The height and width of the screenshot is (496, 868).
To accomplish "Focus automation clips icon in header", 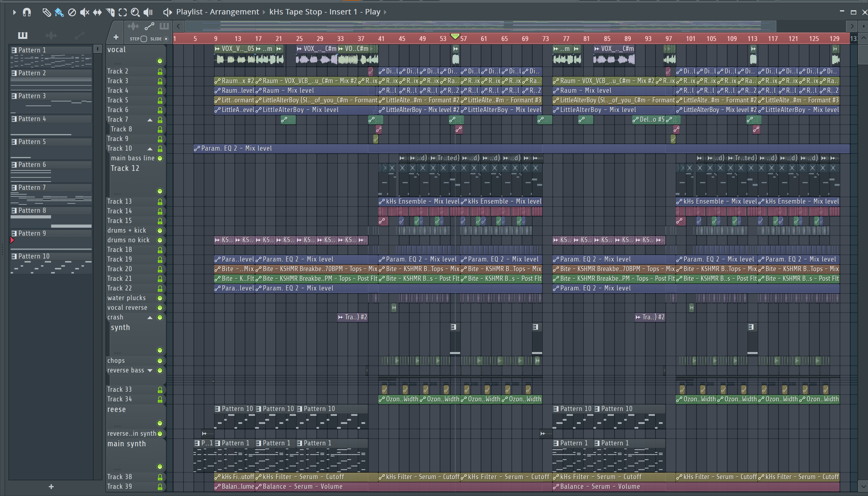I will (149, 26).
